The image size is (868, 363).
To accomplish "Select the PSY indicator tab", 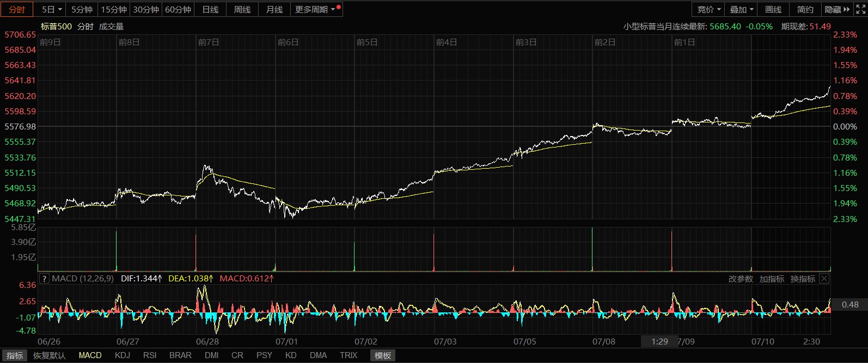I will coord(264,355).
